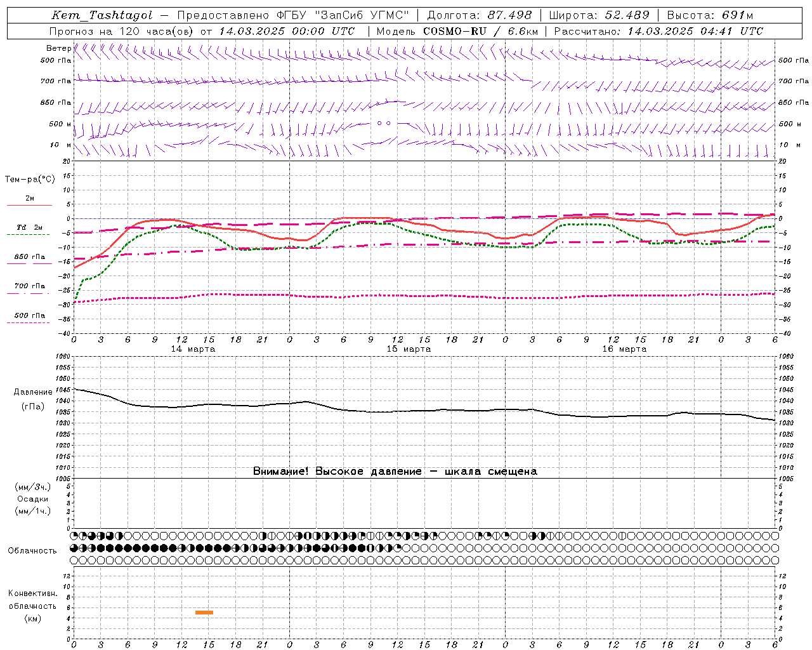Click the orange convective cloud bar

click(x=204, y=613)
